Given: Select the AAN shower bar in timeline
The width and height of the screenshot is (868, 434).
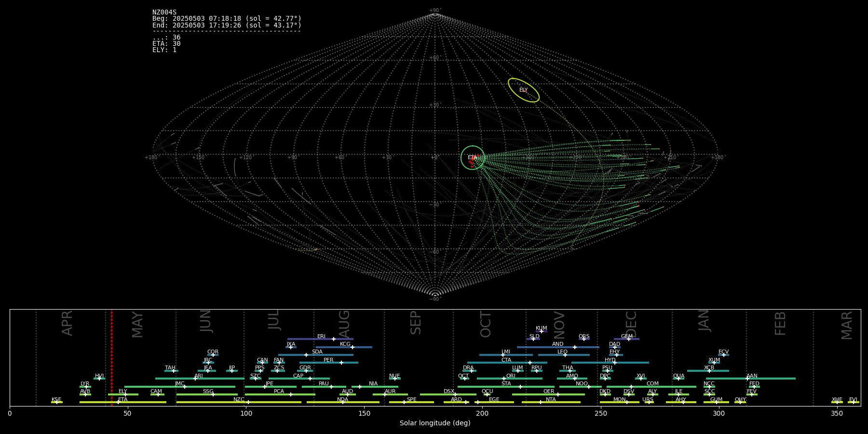Looking at the screenshot, I should 751,379.
